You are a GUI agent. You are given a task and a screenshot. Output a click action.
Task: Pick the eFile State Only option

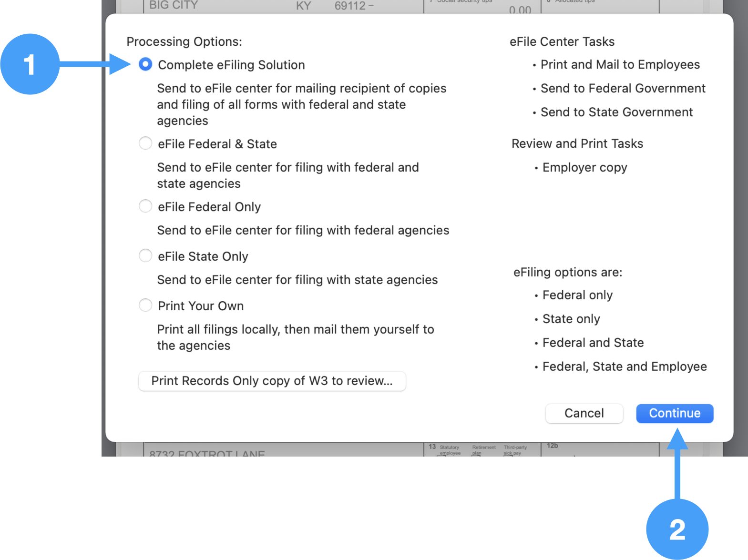[145, 256]
